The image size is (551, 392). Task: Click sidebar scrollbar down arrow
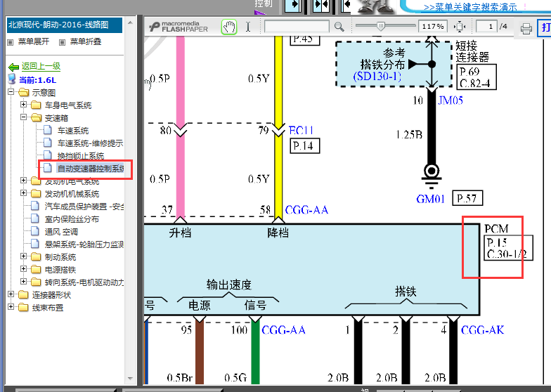(x=131, y=379)
